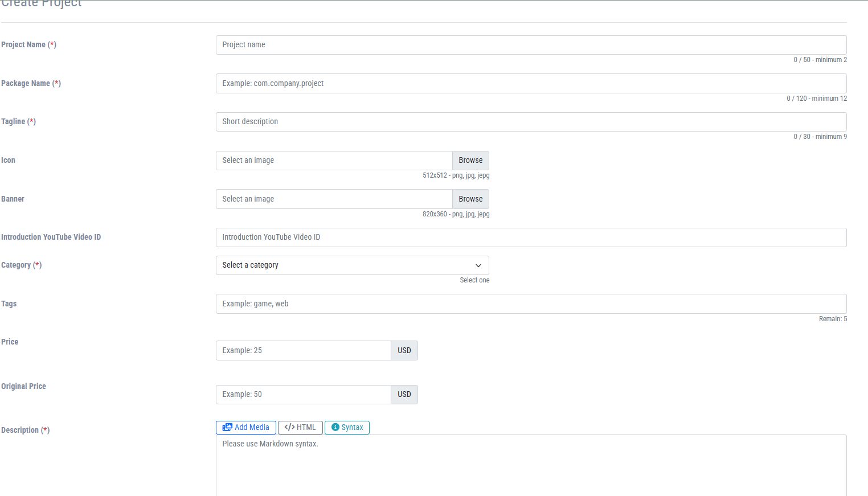Click the Icon file selection field
The height and width of the screenshot is (496, 868).
pyautogui.click(x=334, y=161)
